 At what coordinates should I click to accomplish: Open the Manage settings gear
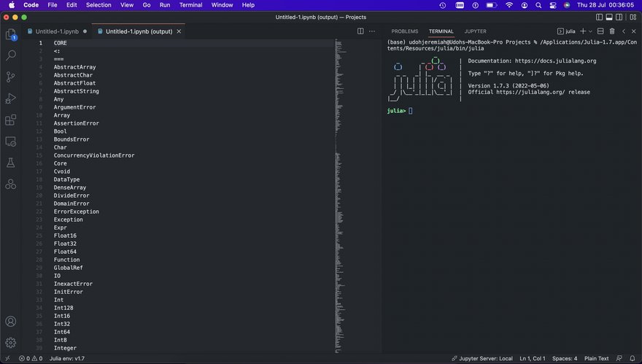pos(11,343)
